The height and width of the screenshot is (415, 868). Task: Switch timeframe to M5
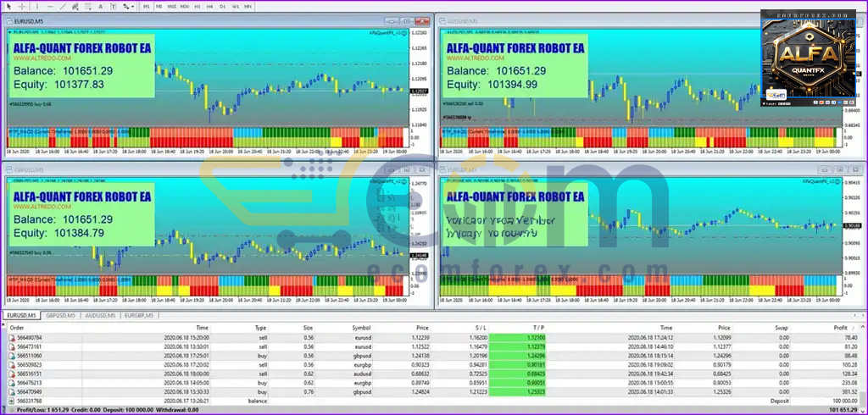159,7
